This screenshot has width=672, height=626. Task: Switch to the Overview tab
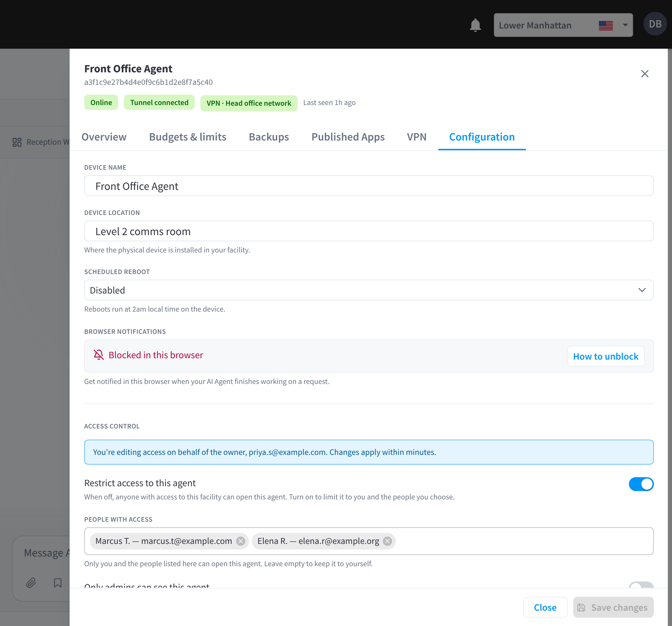pos(104,137)
